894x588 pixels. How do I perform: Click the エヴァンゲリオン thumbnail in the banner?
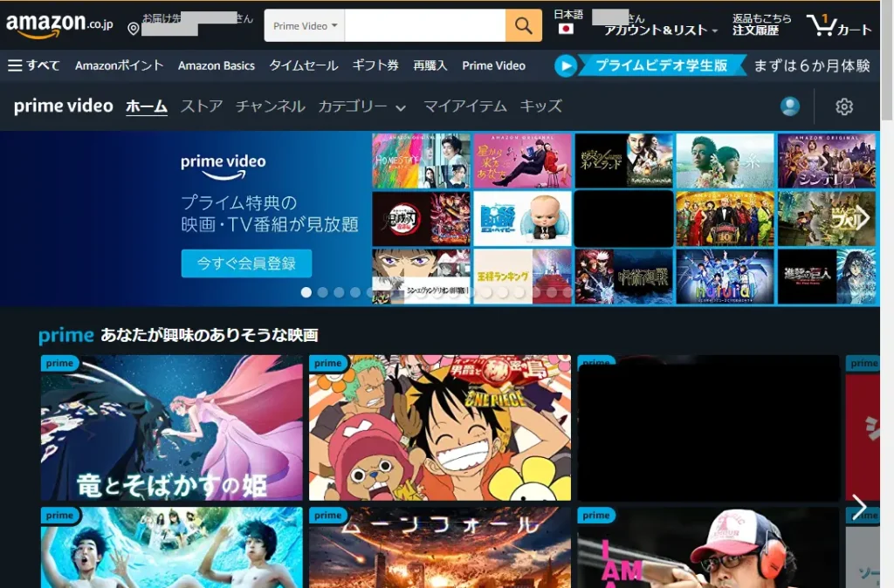[x=422, y=277]
